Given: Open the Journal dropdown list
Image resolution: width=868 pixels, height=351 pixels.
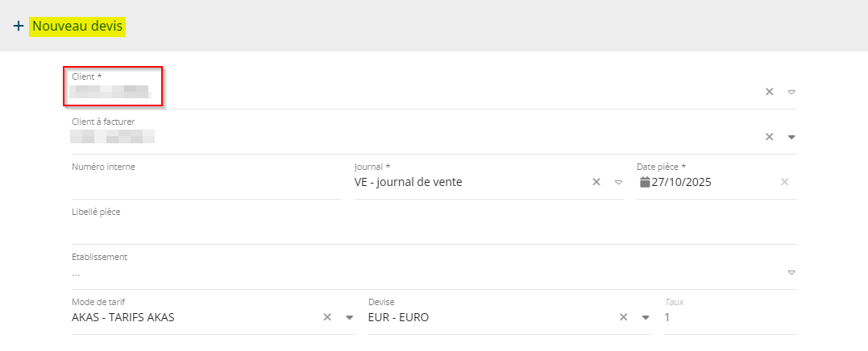Looking at the screenshot, I should click(618, 182).
